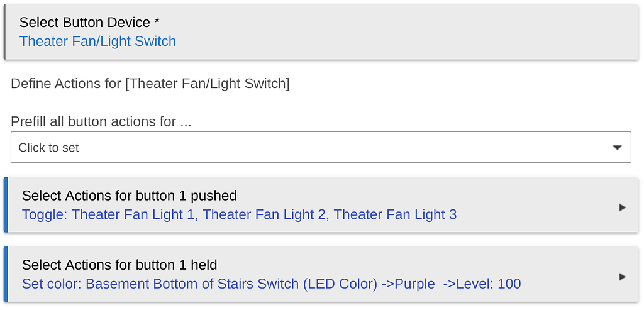Expand the button 1 held actions arrow
This screenshot has width=644, height=310.
[622, 276]
